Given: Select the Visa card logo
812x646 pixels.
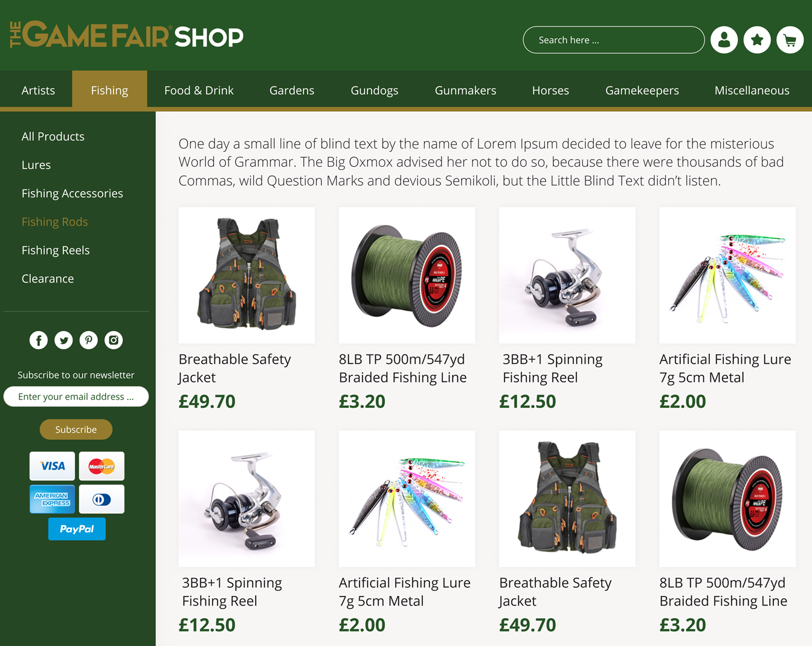Looking at the screenshot, I should 53,466.
